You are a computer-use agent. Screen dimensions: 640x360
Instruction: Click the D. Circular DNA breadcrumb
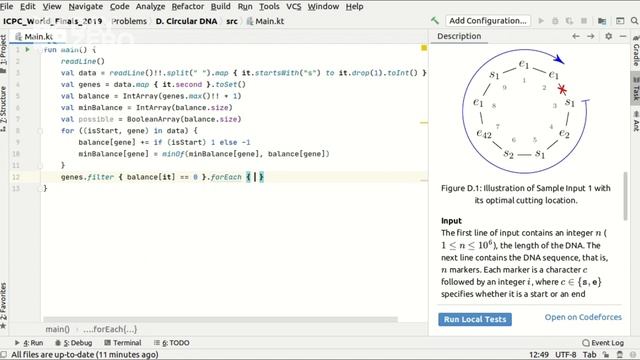tap(187, 21)
